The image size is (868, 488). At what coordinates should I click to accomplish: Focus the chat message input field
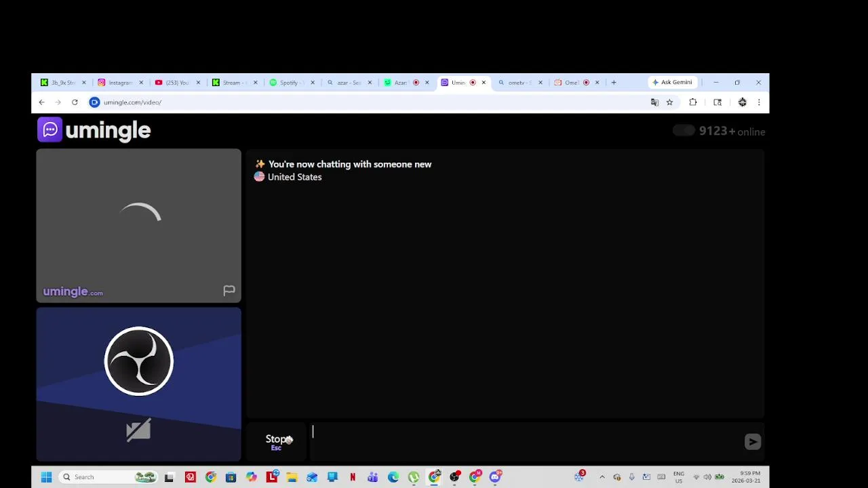click(526, 442)
